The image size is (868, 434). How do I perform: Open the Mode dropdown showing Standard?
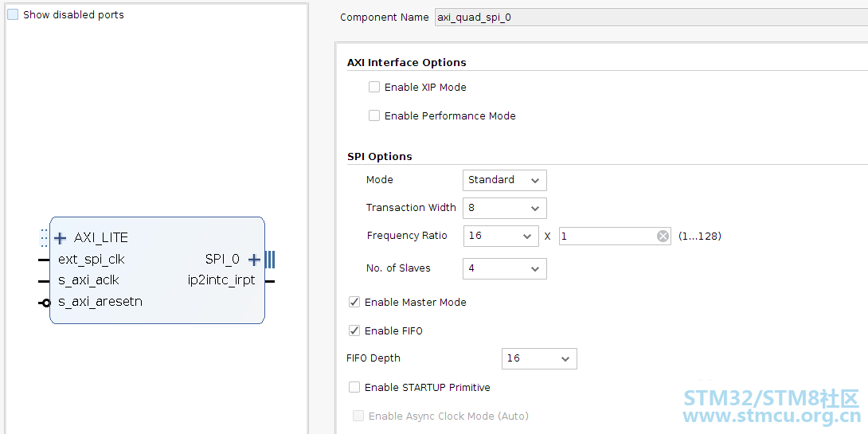(x=505, y=180)
